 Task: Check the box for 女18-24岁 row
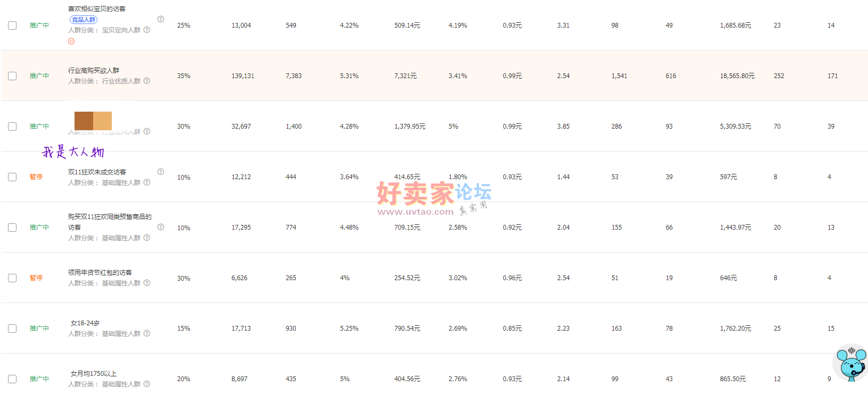(12, 329)
